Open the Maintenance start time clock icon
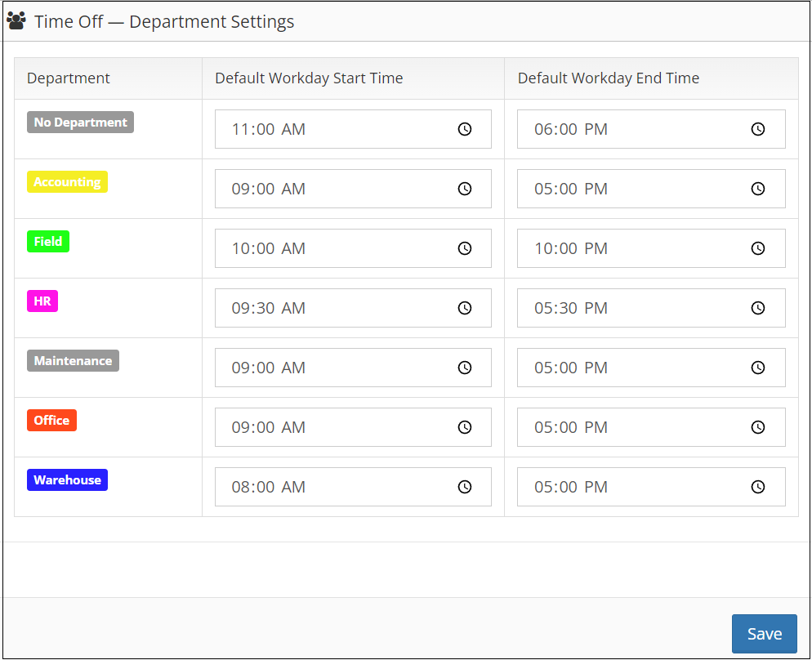This screenshot has width=812, height=660. 464,368
